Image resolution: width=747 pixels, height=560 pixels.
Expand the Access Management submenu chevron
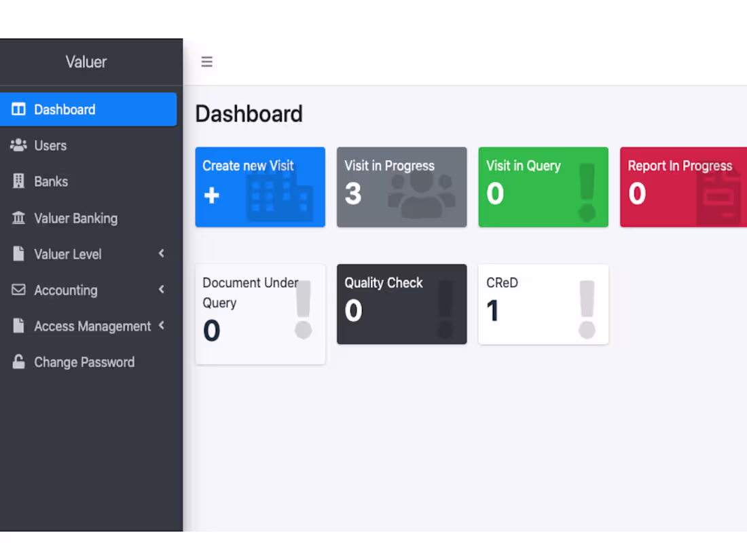(162, 326)
